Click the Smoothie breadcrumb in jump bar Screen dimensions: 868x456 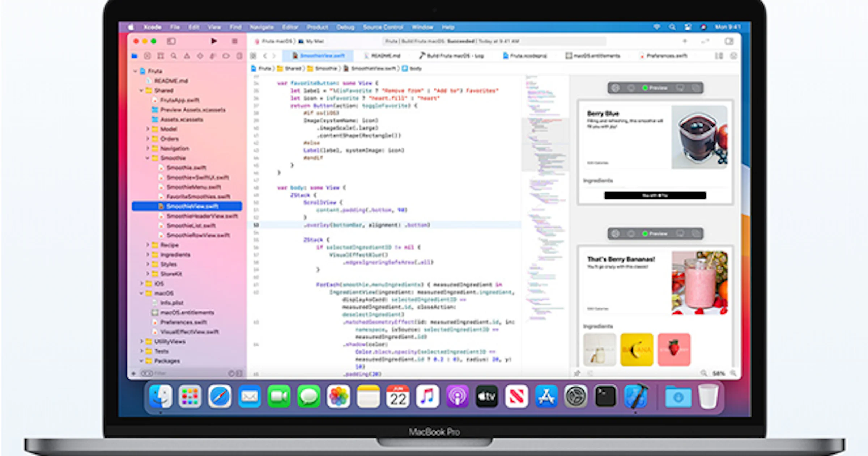pos(322,69)
